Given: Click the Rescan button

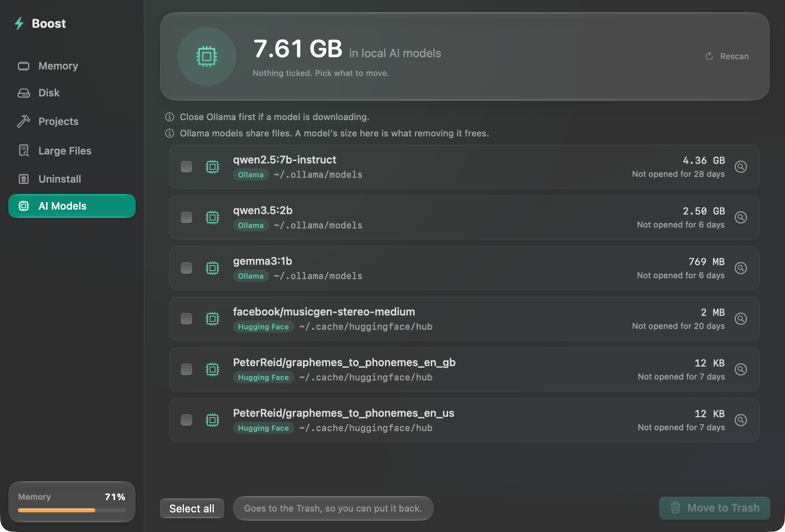Looking at the screenshot, I should tap(727, 56).
